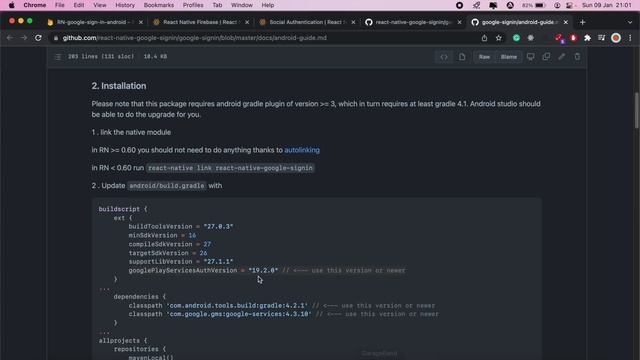640x360 pixels.
Task: Open file in GitHub Desktop icon
Action: (530, 57)
